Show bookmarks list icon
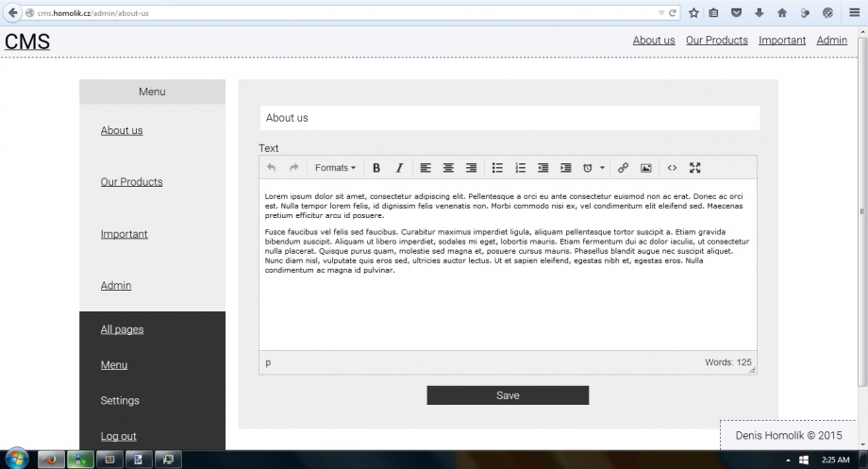The height and width of the screenshot is (469, 868). (x=713, y=12)
